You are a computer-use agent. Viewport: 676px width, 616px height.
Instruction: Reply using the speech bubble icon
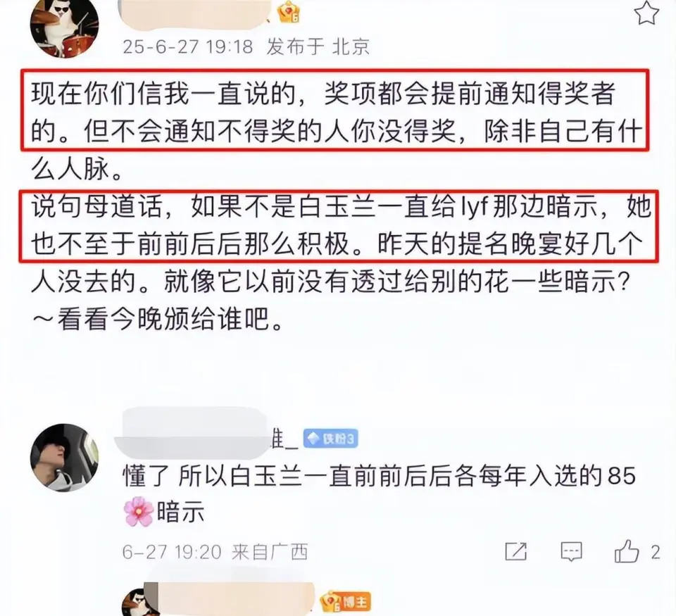[x=571, y=552]
